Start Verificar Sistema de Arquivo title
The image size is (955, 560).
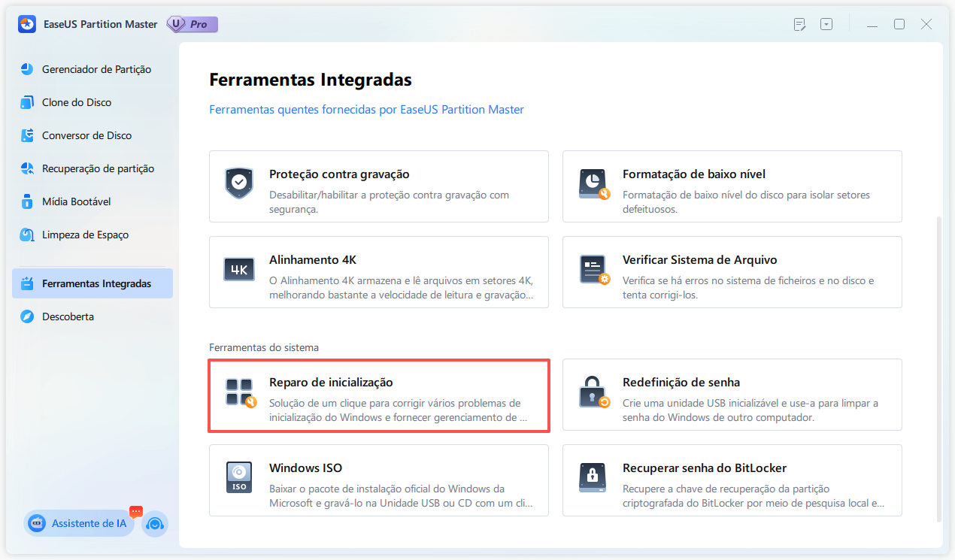[x=700, y=260]
